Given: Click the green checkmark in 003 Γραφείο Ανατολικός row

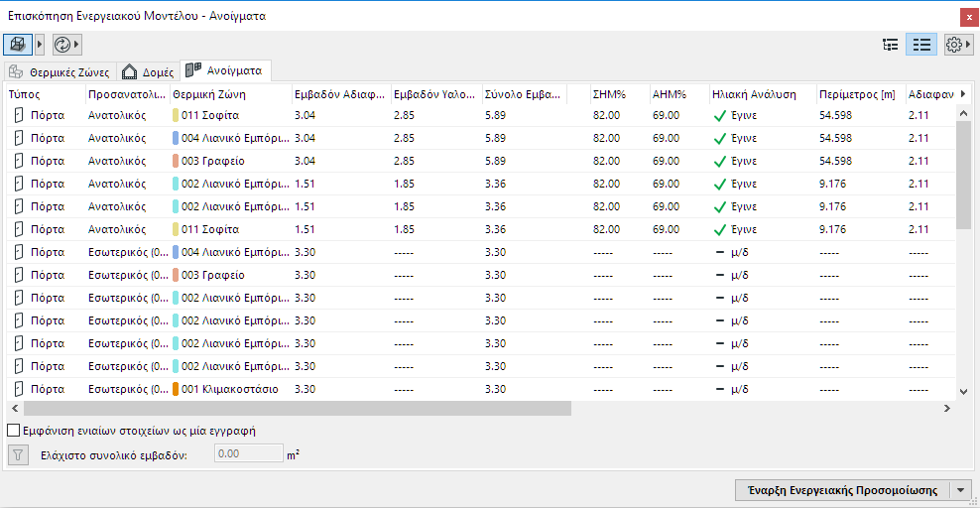Looking at the screenshot, I should click(720, 161).
